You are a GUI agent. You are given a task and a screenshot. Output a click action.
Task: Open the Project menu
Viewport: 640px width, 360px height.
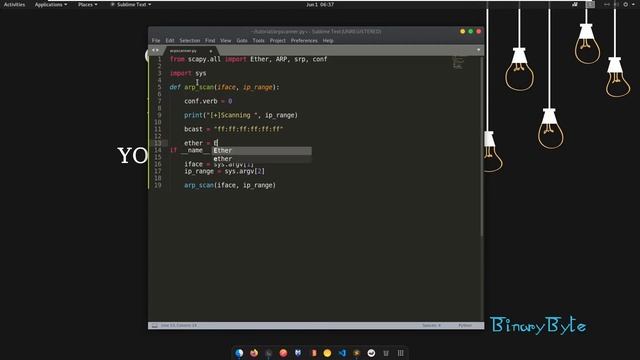click(278, 41)
